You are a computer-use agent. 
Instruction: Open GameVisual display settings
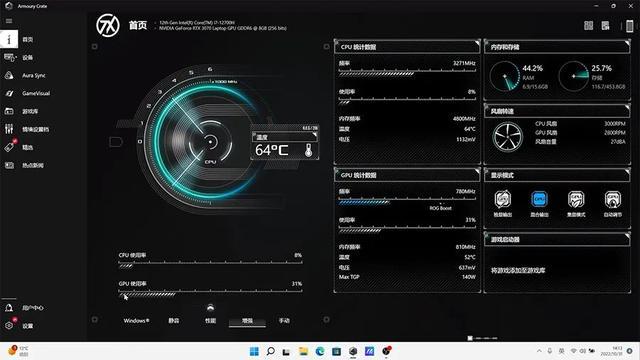[x=27, y=93]
